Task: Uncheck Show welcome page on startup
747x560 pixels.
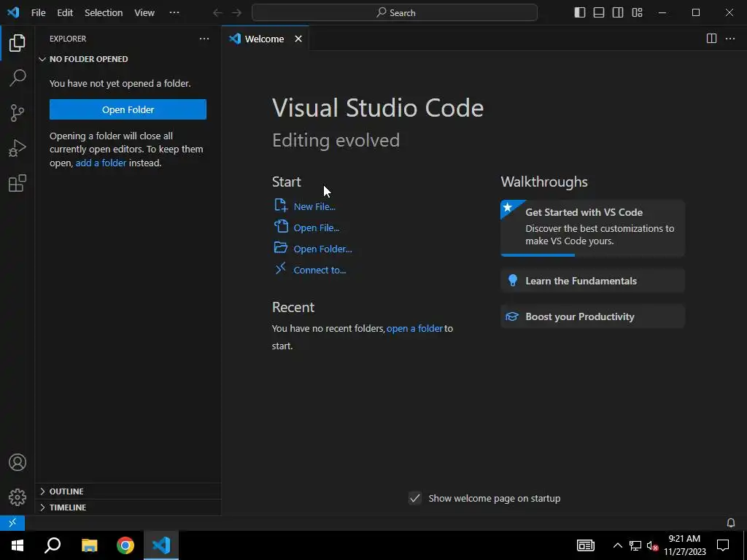Action: tap(415, 498)
